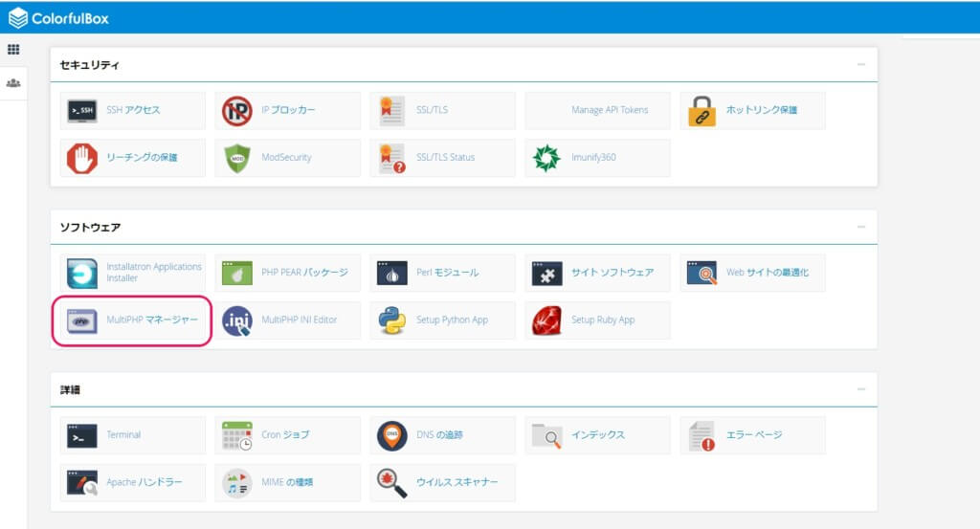Click the ColorfulBox logo
The width and height of the screenshot is (980, 529).
point(57,17)
